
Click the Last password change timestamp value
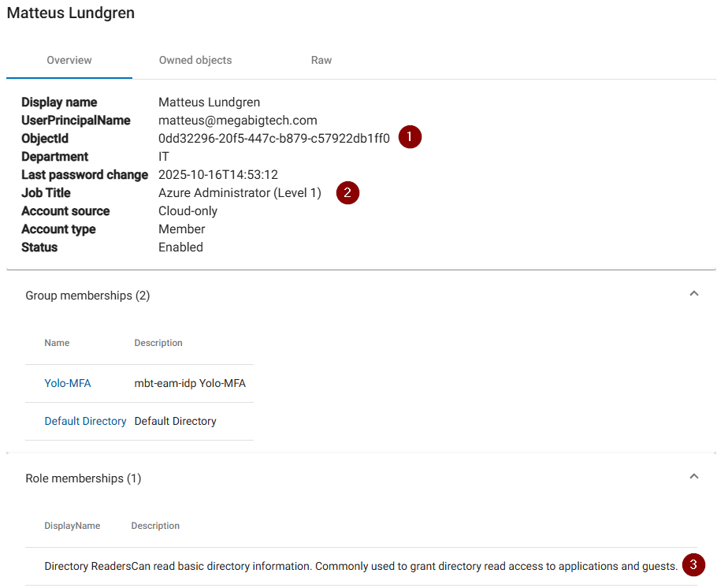coord(218,175)
